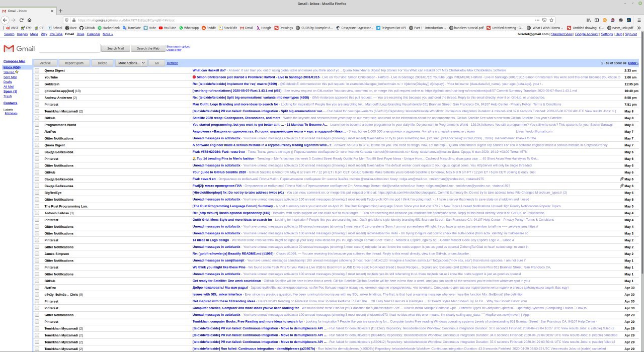Image resolution: width=644 pixels, height=352 pixels.
Task: Open the Translate bookmark
Action: [132, 28]
